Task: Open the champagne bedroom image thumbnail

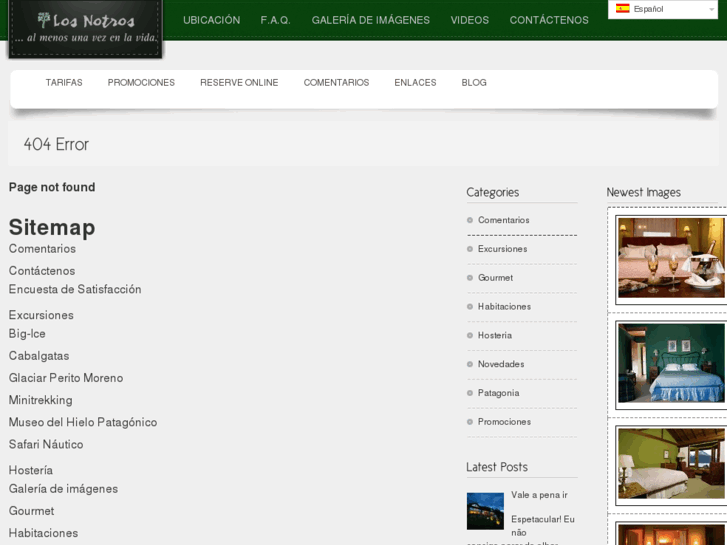Action: [x=671, y=258]
